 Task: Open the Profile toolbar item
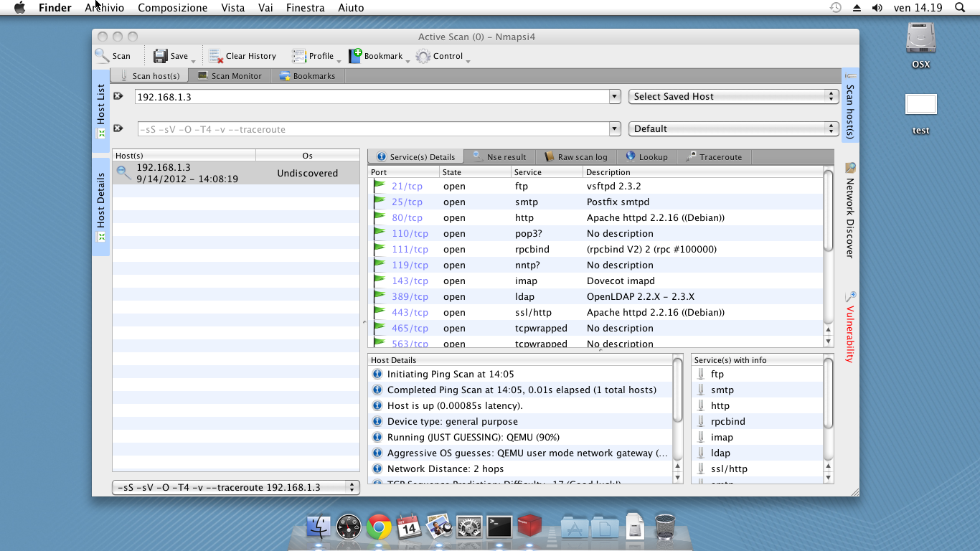point(314,56)
